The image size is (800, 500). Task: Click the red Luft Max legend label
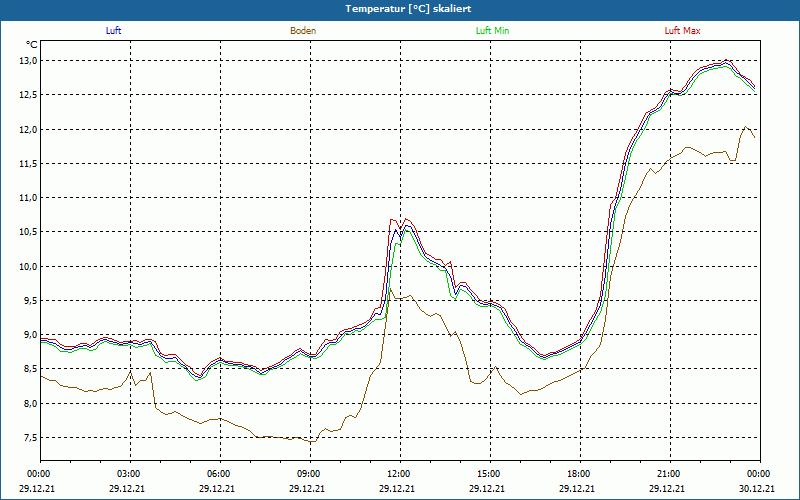(682, 31)
